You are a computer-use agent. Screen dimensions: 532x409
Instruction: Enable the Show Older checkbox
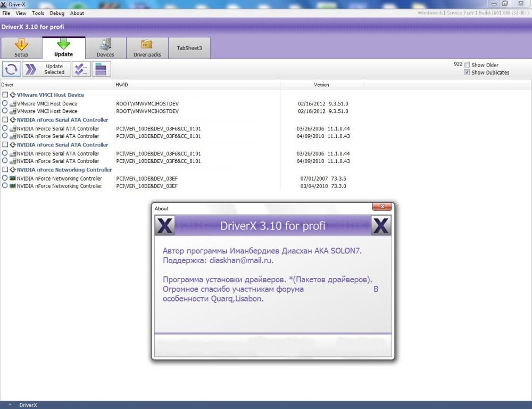tap(467, 65)
